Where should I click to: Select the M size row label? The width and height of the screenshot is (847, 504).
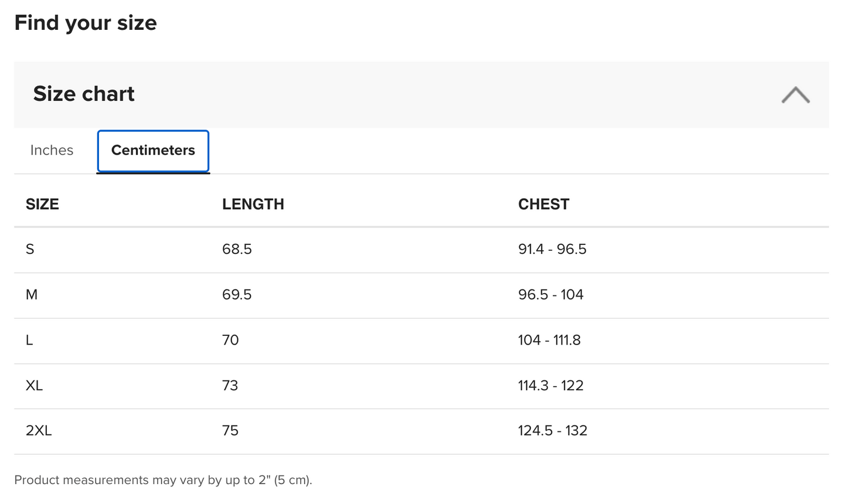(32, 295)
